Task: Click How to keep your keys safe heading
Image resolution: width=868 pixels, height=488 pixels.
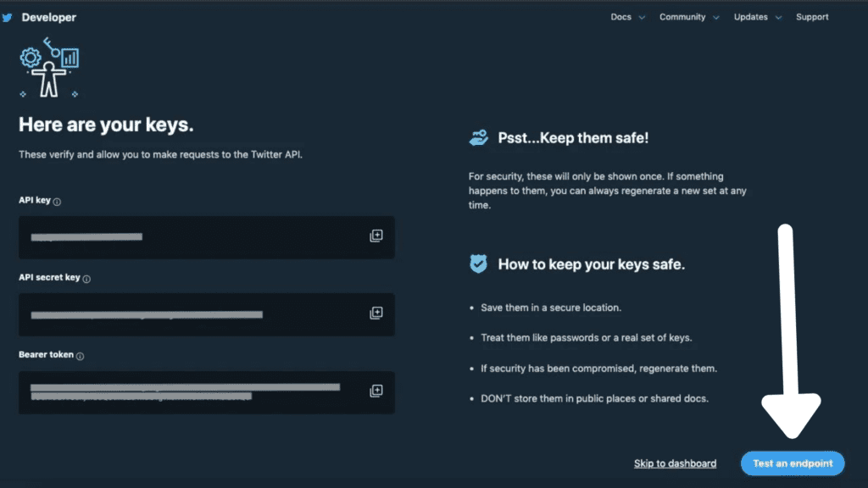Action: [591, 264]
